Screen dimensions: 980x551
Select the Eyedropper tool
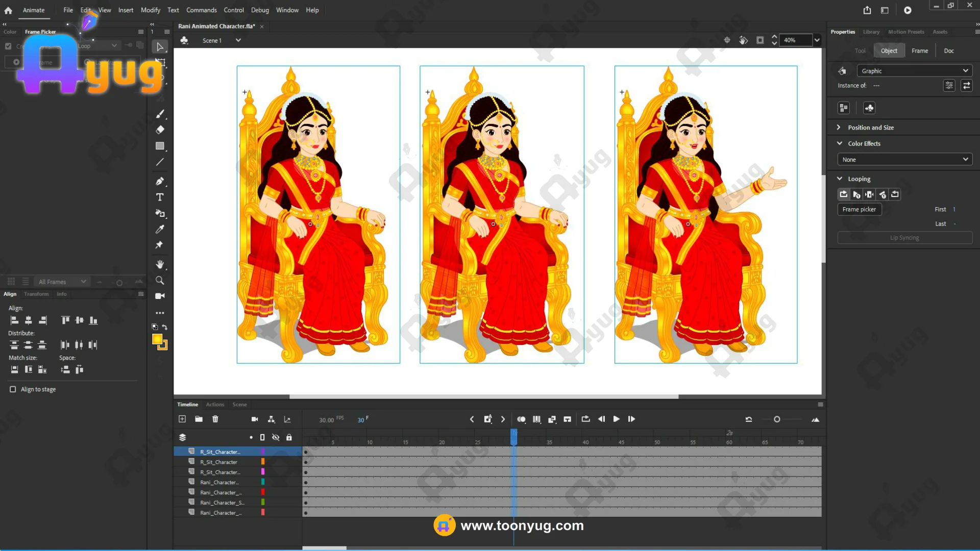point(160,229)
